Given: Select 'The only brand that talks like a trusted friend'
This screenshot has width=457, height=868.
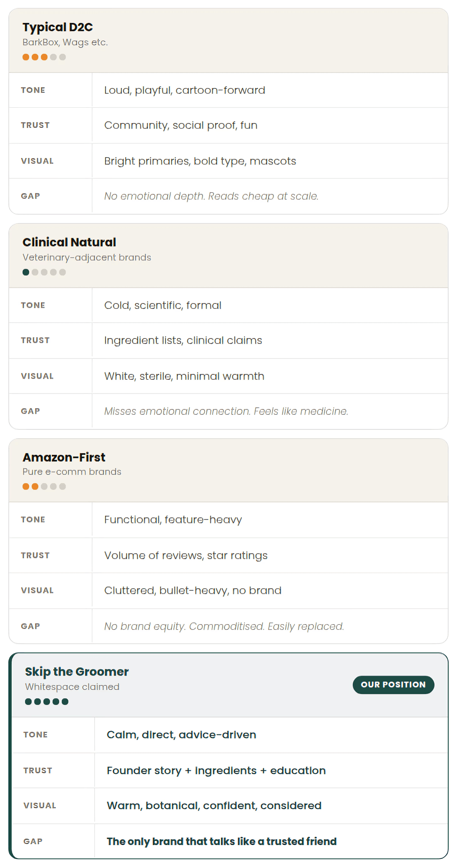Looking at the screenshot, I should (221, 841).
